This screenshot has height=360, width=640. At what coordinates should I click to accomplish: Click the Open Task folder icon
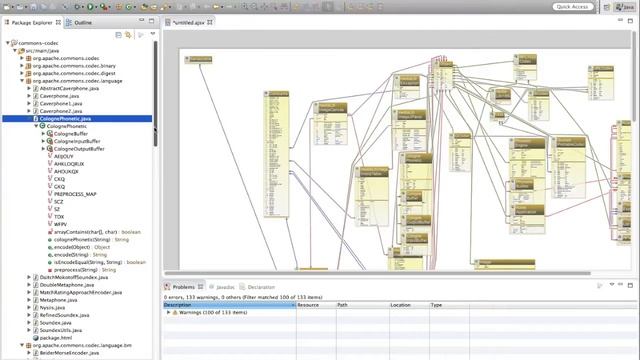[154, 7]
